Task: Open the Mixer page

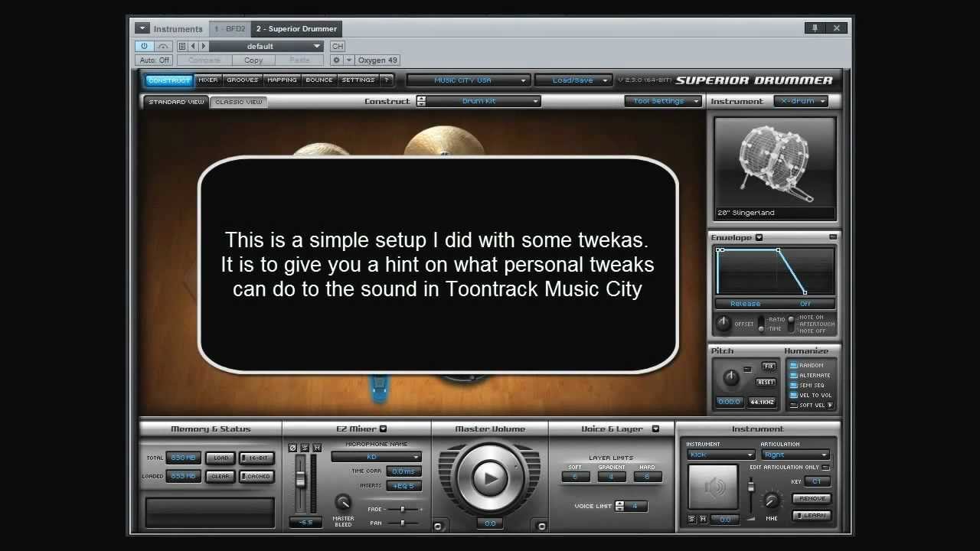Action: pyautogui.click(x=207, y=80)
